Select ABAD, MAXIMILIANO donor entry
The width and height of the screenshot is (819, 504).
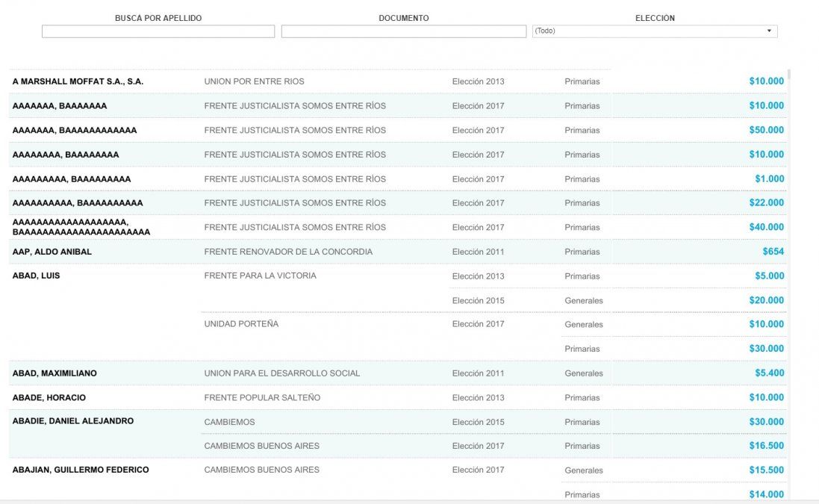pos(55,373)
